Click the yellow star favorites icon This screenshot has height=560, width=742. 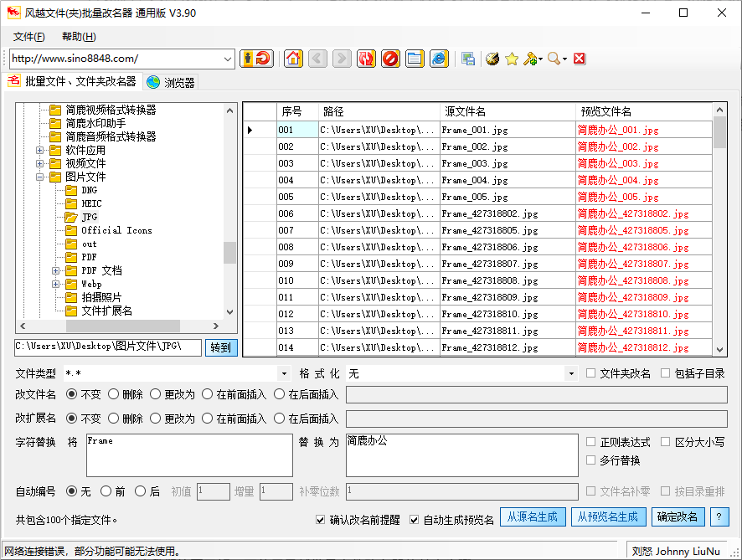point(512,59)
